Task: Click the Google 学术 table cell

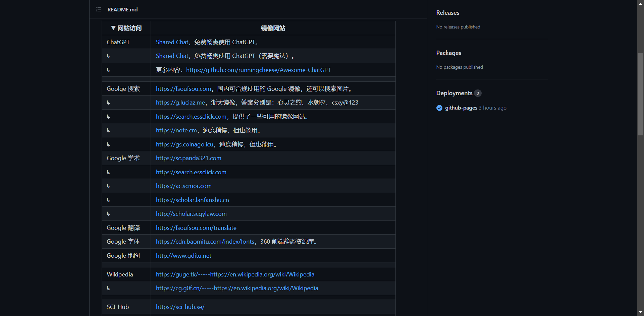Action: click(126, 158)
